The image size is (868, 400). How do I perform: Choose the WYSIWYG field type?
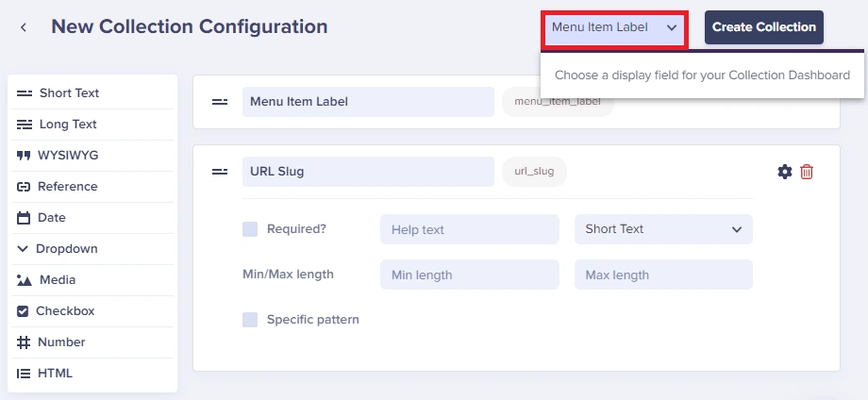click(92, 156)
